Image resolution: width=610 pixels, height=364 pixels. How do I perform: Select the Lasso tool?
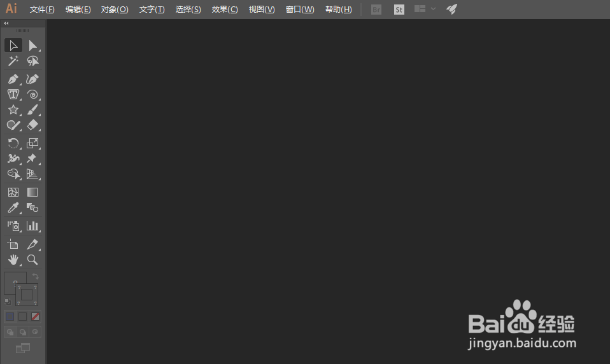tap(32, 61)
